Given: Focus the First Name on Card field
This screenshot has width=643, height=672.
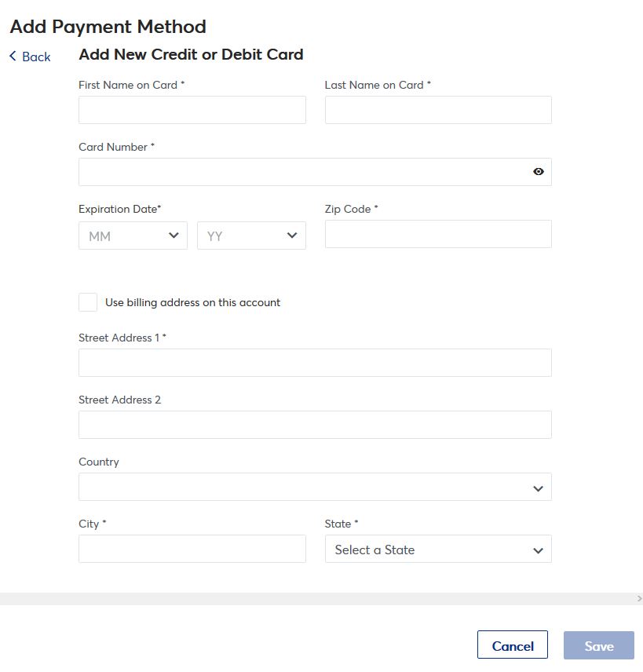Looking at the screenshot, I should [192, 110].
